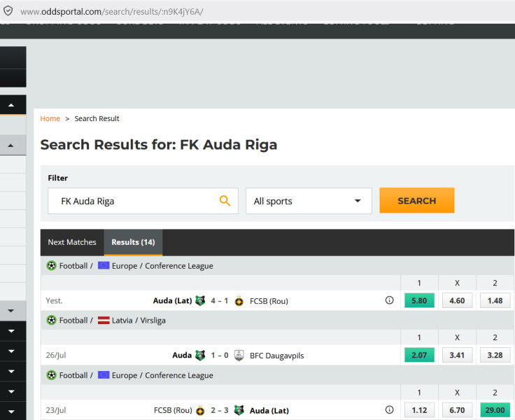Click the shield icon in address bar
The height and width of the screenshot is (420, 515).
[8, 10]
